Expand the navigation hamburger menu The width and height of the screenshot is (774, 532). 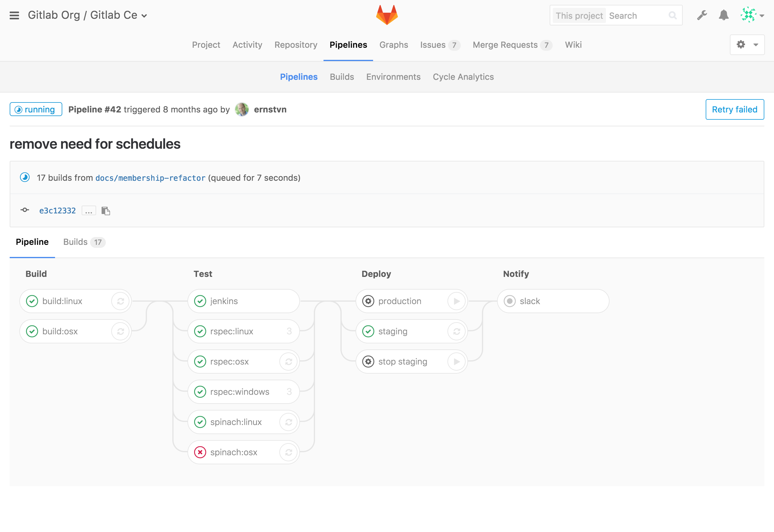(14, 15)
